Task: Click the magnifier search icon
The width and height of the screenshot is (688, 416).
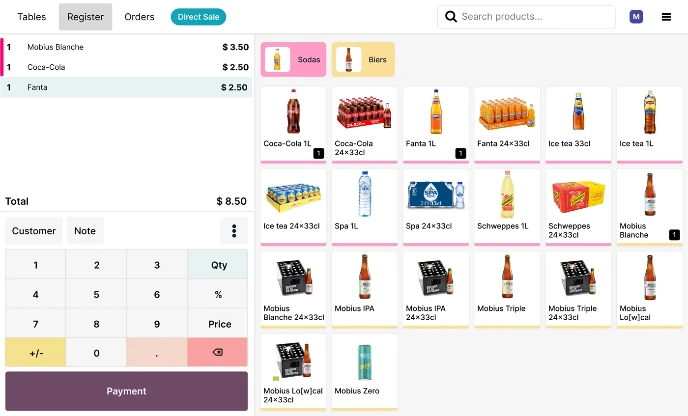Action: pos(451,17)
